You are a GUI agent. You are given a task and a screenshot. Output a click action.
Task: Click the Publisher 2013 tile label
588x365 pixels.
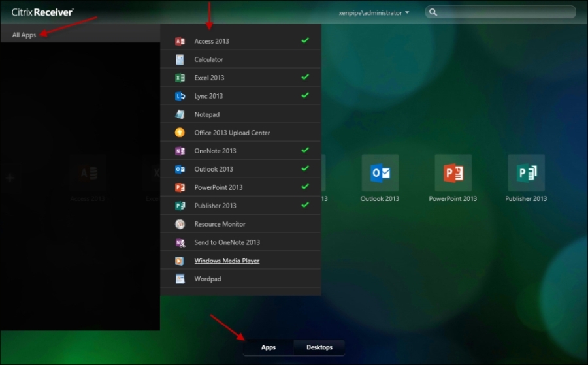point(526,198)
